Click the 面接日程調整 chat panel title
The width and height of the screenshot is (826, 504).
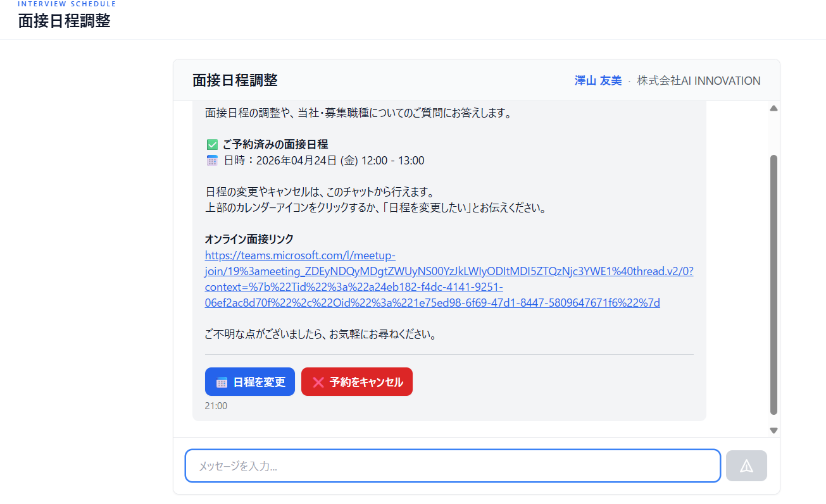coord(235,80)
